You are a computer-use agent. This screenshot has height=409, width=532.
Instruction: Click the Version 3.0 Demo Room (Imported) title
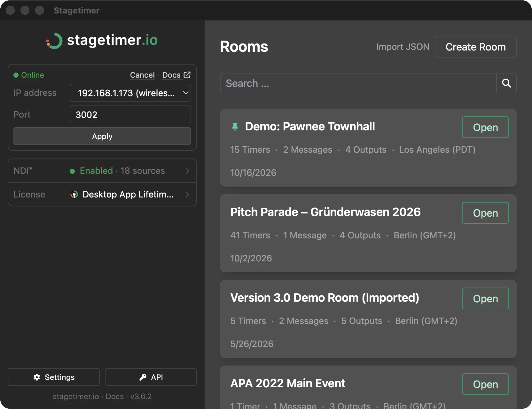pyautogui.click(x=325, y=298)
